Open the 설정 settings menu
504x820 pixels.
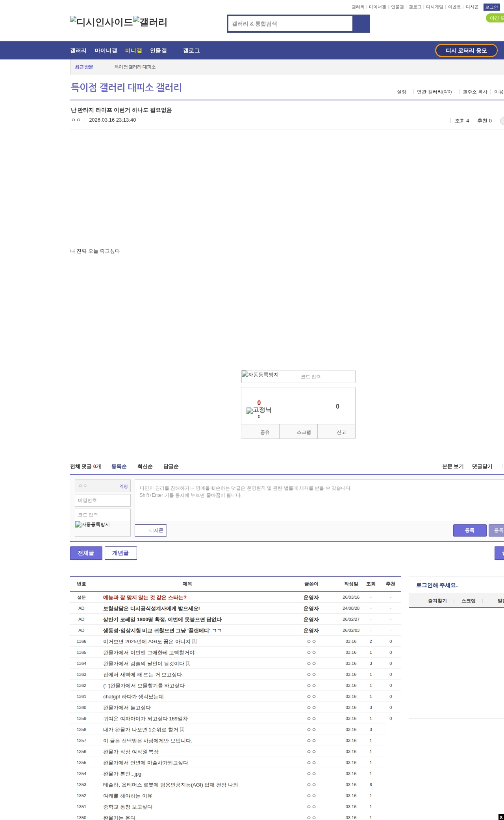coord(401,92)
